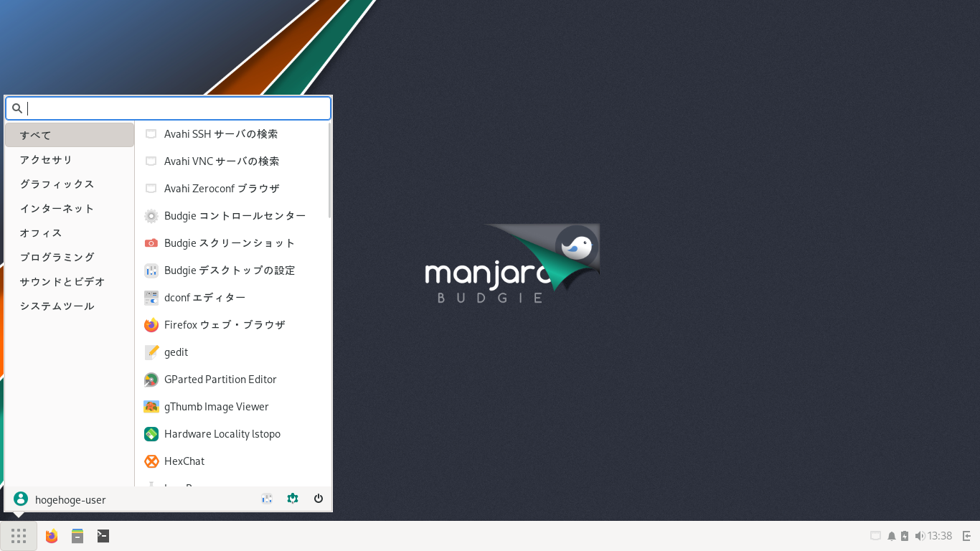980x551 pixels.
Task: Open the notifications bell icon
Action: click(x=892, y=536)
